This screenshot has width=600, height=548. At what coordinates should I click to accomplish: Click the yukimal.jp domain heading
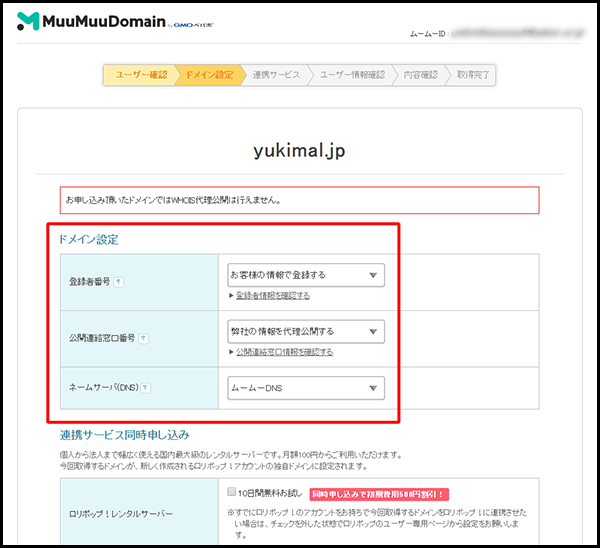click(300, 151)
